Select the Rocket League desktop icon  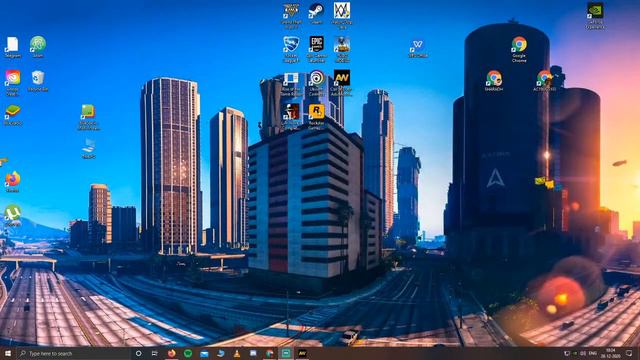(x=291, y=49)
